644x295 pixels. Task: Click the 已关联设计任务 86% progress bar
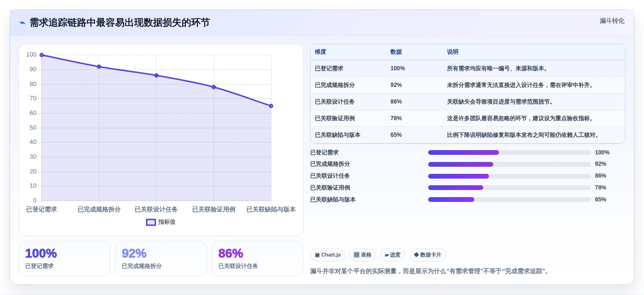pos(509,176)
